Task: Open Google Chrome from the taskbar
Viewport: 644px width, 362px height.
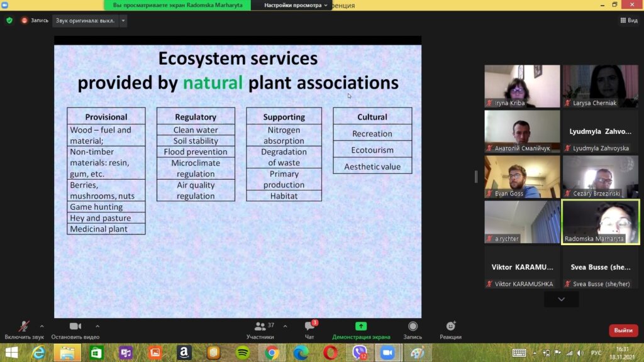Action: tap(272, 353)
